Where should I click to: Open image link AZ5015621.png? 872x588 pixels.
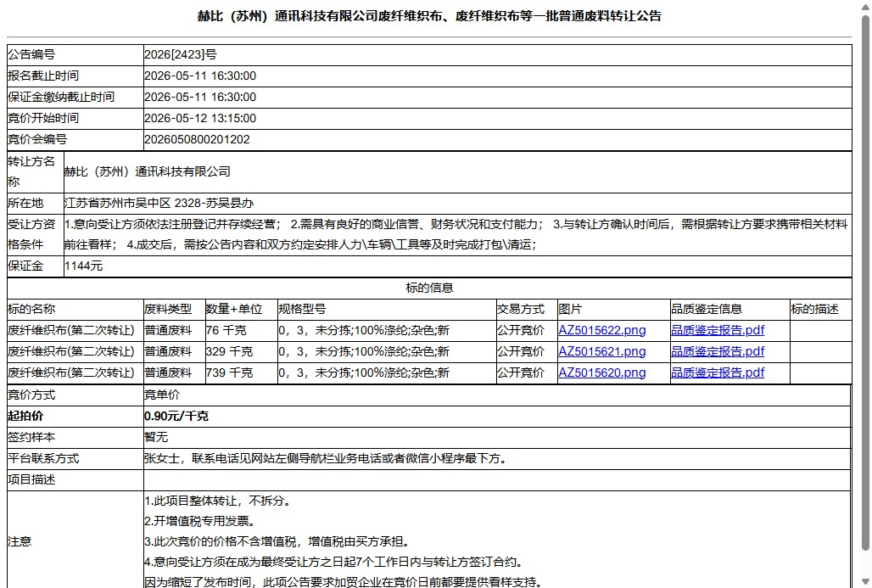(601, 351)
